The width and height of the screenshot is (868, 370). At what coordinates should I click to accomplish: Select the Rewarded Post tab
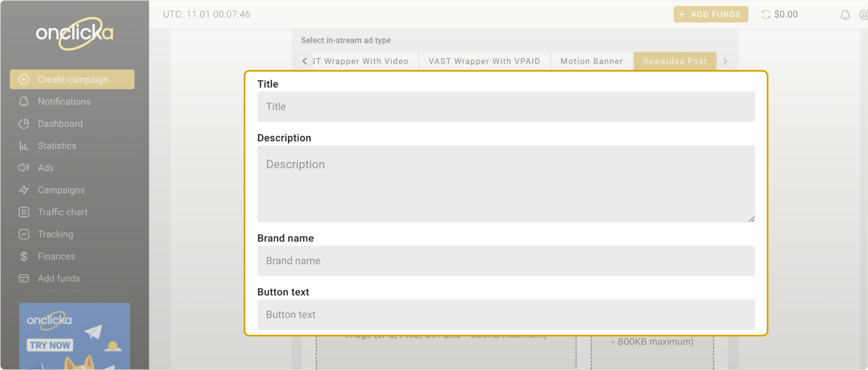point(675,61)
